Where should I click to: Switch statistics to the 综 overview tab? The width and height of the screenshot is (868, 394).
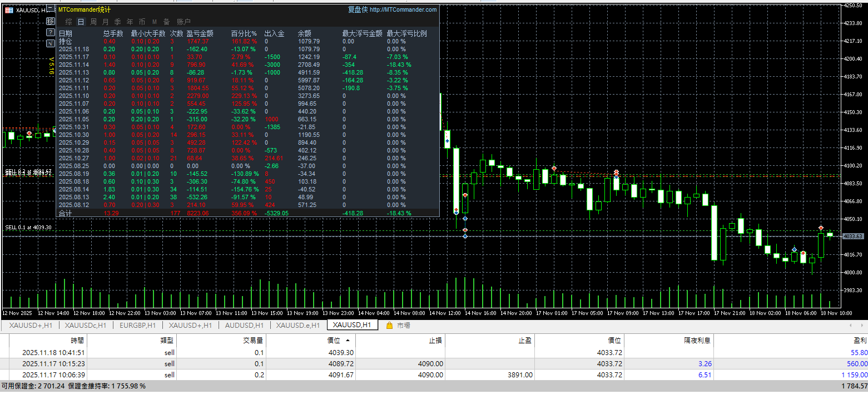[x=68, y=22]
